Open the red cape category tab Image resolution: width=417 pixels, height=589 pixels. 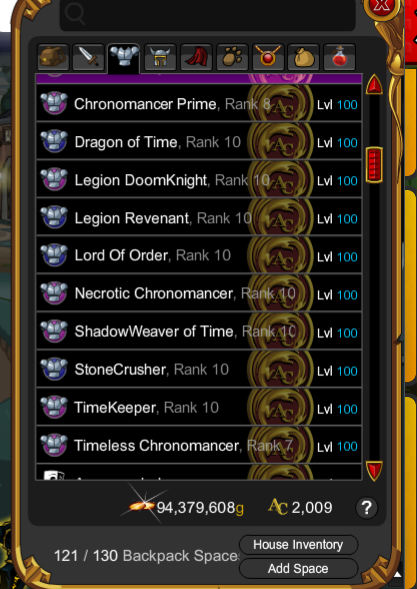pos(196,57)
